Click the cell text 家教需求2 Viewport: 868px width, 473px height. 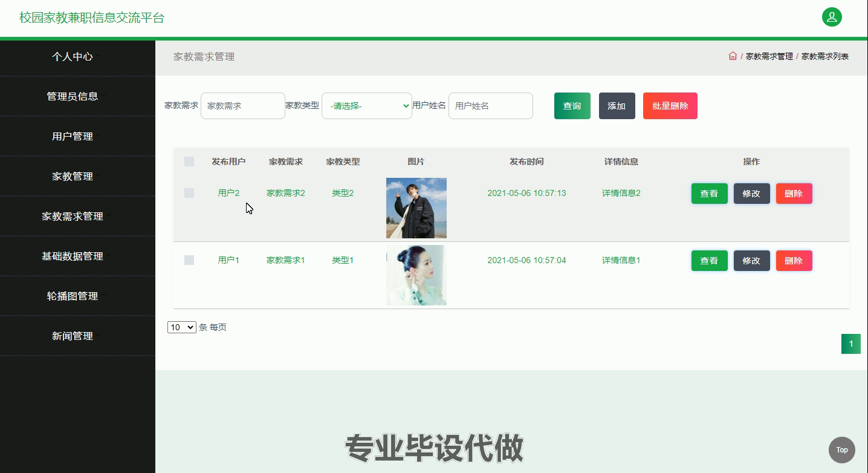pyautogui.click(x=286, y=193)
